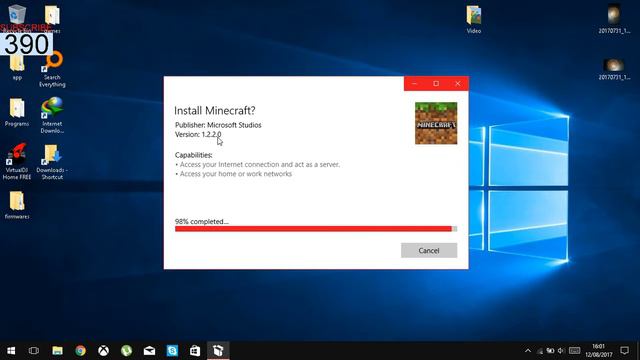Open the Mail app on taskbar
This screenshot has width=640, height=360.
[x=149, y=351]
